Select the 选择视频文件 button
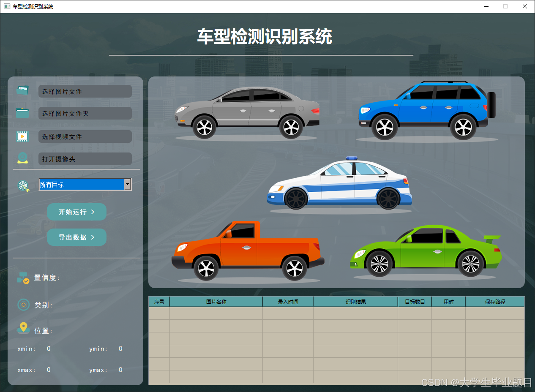Screen dimensions: 535x392 pyautogui.click(x=85, y=136)
